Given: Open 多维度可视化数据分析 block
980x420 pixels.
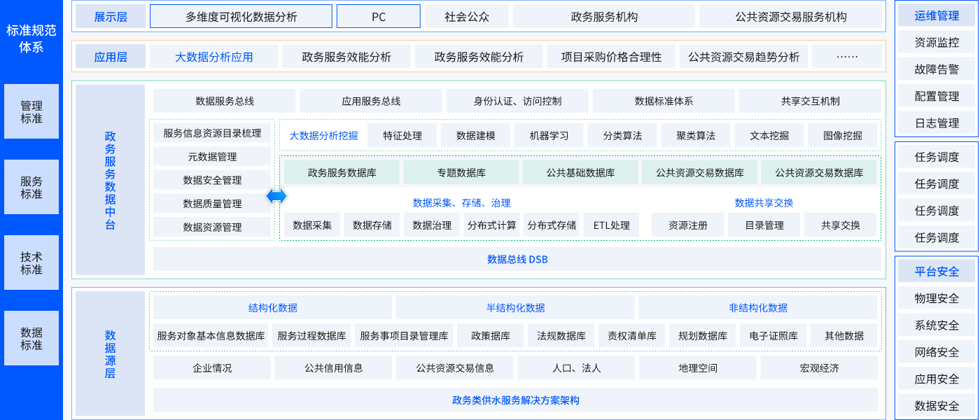Looking at the screenshot, I should coord(241,17).
